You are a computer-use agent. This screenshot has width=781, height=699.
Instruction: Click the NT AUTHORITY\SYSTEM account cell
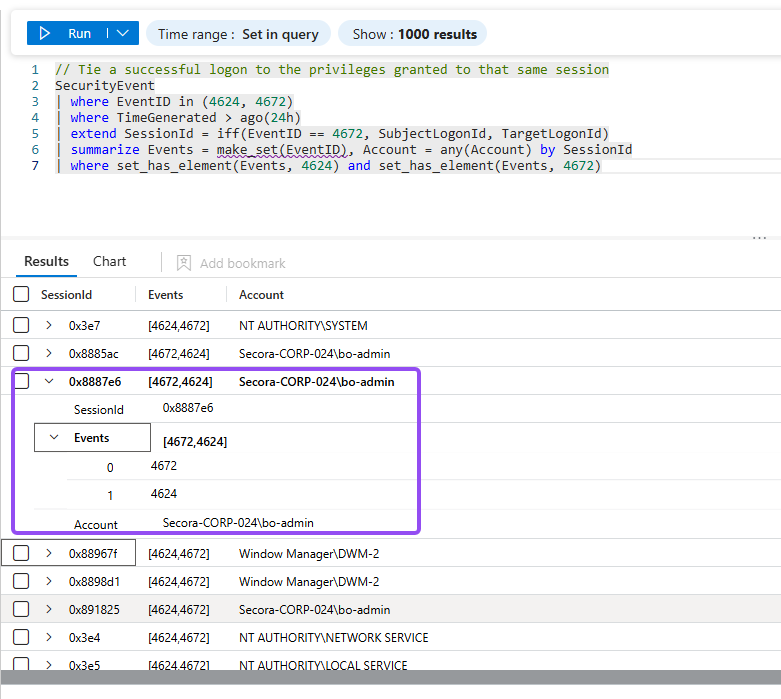(x=303, y=325)
